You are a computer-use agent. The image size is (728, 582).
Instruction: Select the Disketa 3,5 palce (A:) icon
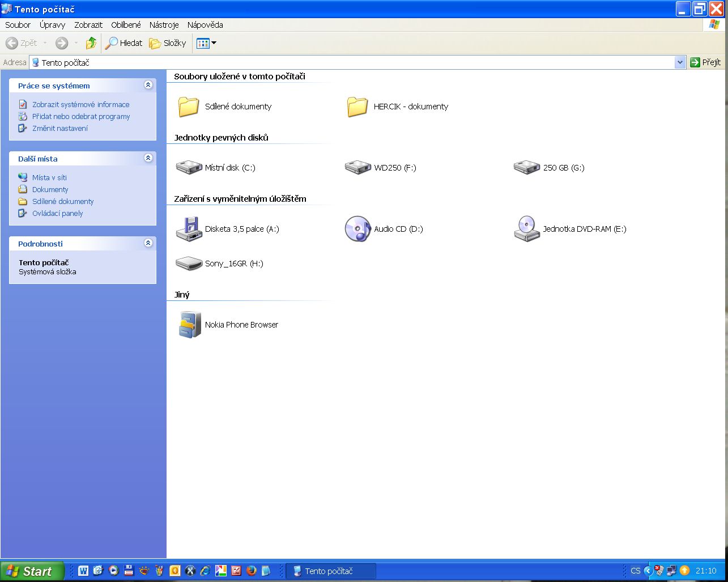click(189, 229)
